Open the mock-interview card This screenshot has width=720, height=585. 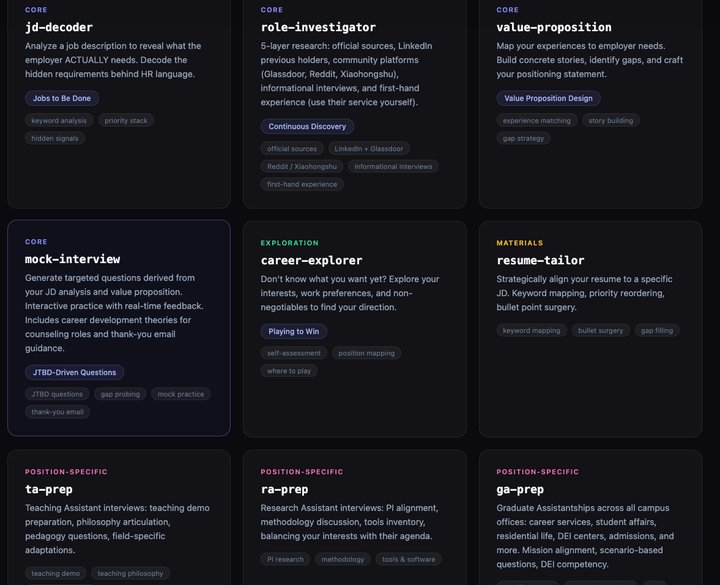tap(118, 328)
